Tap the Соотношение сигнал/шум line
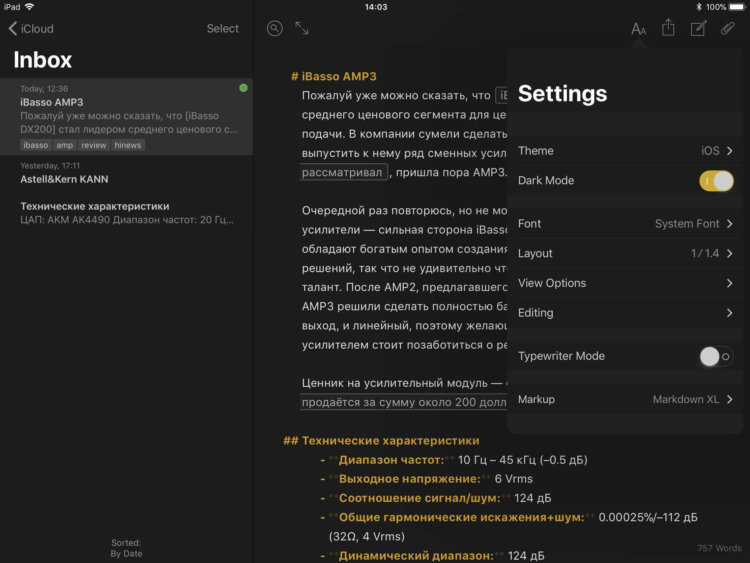 coord(436,498)
